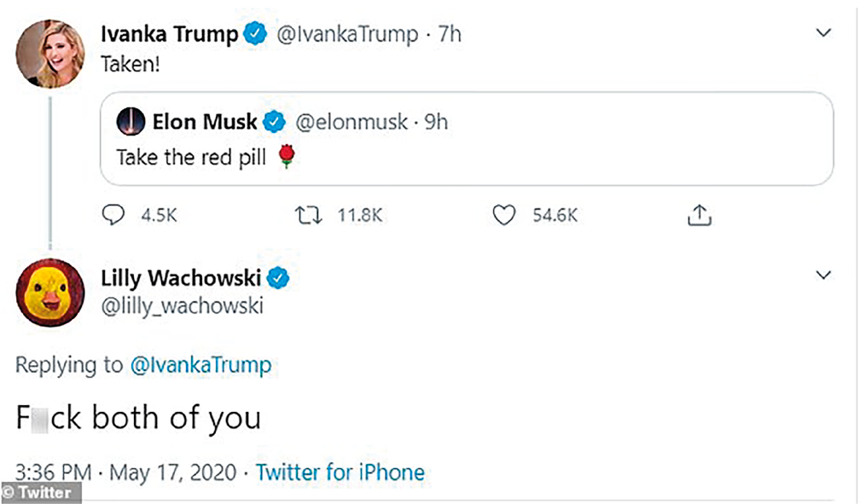Click the Lilly Wachowski display name
The height and width of the screenshot is (504, 859).
(x=182, y=278)
